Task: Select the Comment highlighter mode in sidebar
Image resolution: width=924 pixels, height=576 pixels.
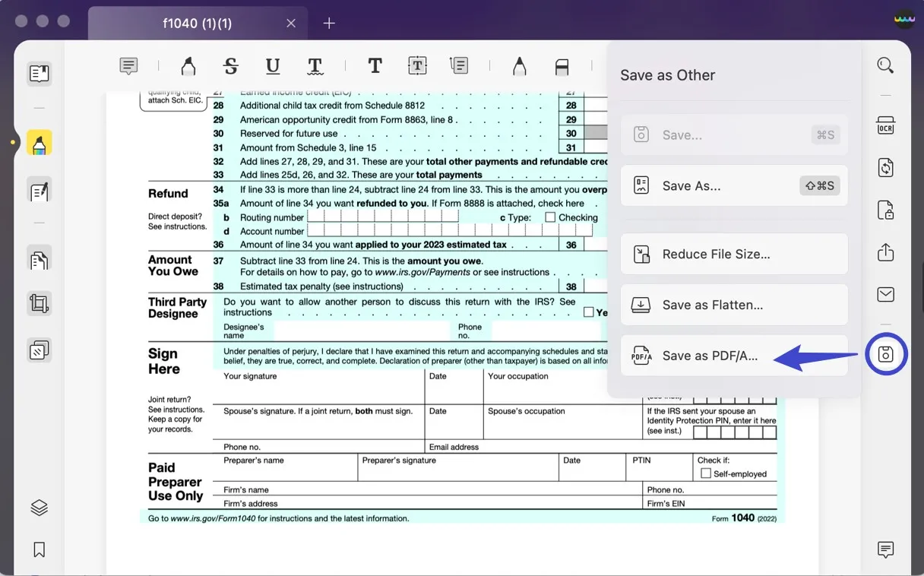Action: (x=40, y=143)
